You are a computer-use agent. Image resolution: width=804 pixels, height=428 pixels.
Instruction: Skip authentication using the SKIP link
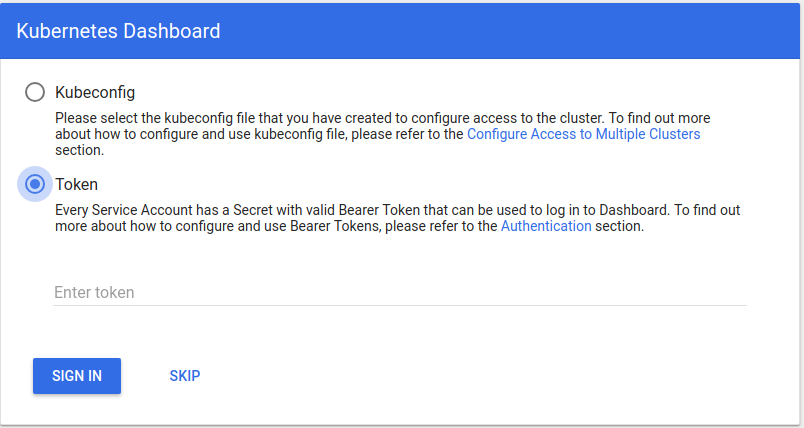click(185, 376)
